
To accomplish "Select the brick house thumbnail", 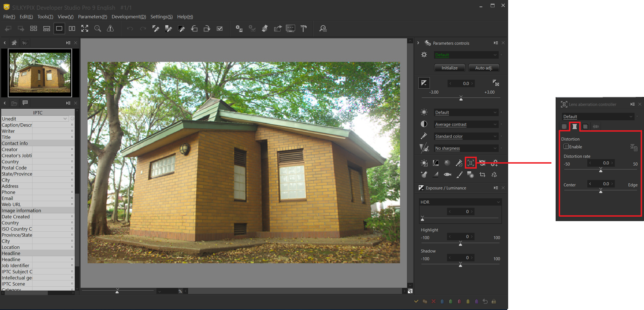I will pos(40,73).
